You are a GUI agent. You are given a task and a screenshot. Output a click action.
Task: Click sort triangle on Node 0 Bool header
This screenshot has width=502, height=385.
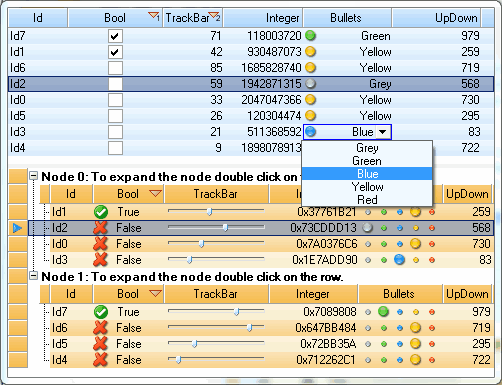click(x=155, y=193)
